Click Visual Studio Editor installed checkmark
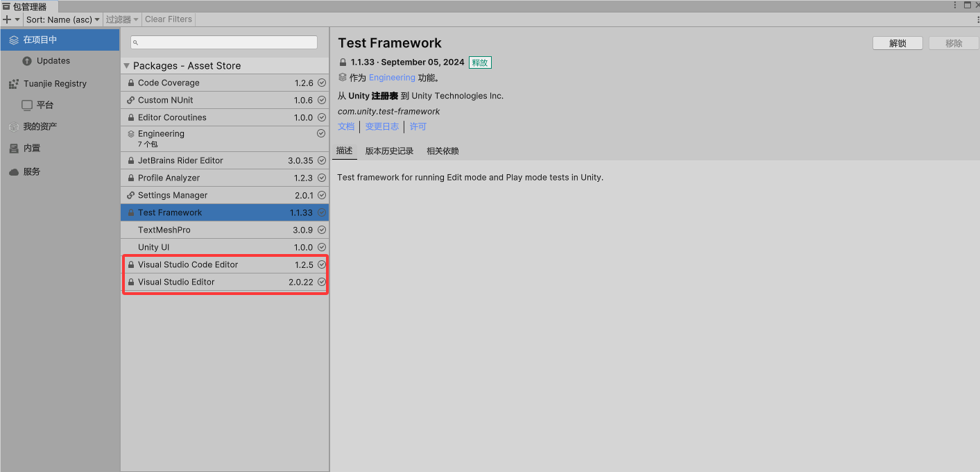Screen dimensions: 980x472 (x=322, y=282)
